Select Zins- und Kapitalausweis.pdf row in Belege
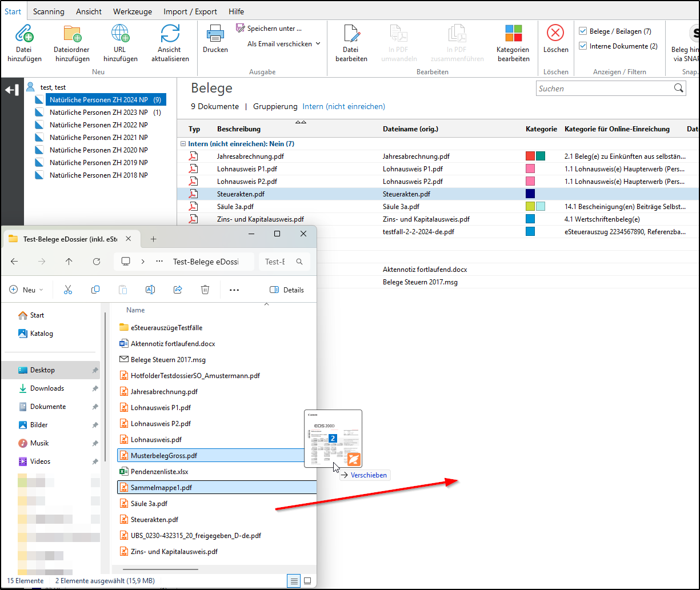The height and width of the screenshot is (590, 700). click(437, 219)
